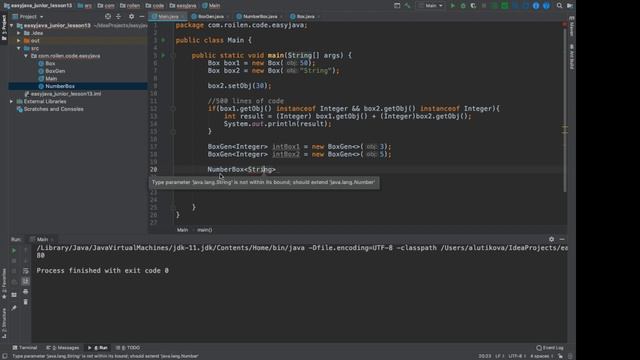Click Pin Tab icon in Run panel
Viewport: 640px width, 360px height.
click(x=14, y=308)
